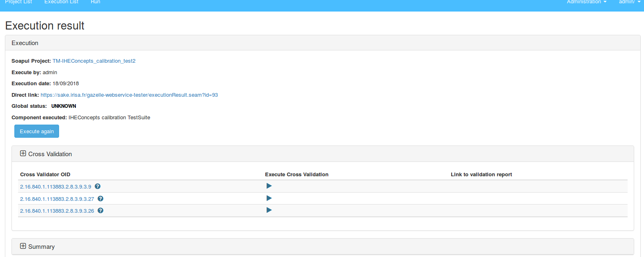The height and width of the screenshot is (257, 644).
Task: Open TM-IHEConcepts_calibration_test2 project link
Action: point(94,61)
